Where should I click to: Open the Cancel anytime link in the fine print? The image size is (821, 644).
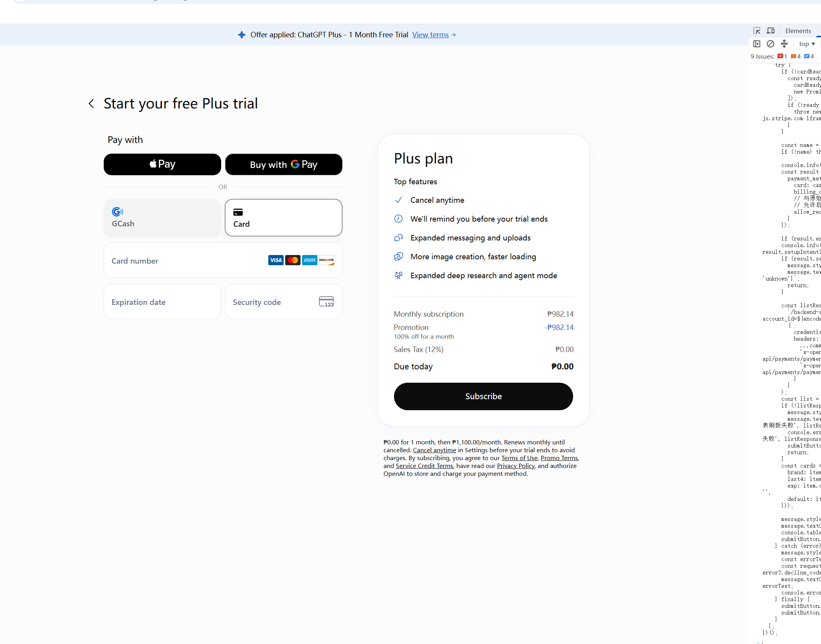tap(434, 450)
